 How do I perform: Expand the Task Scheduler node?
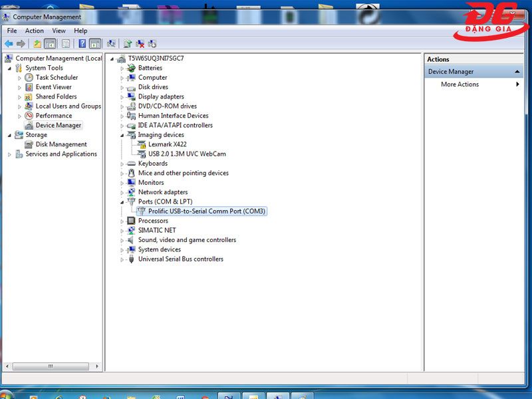(x=19, y=78)
